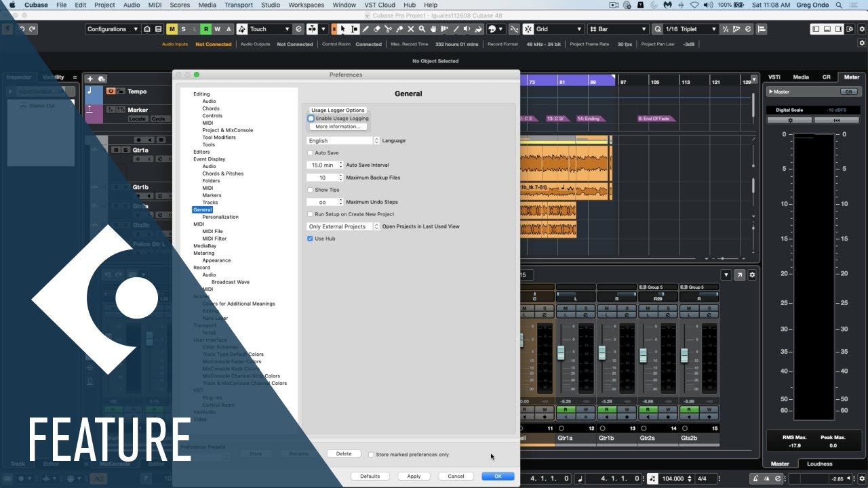This screenshot has height=488, width=868.
Task: Click the Auto Save Interval field
Action: point(323,165)
